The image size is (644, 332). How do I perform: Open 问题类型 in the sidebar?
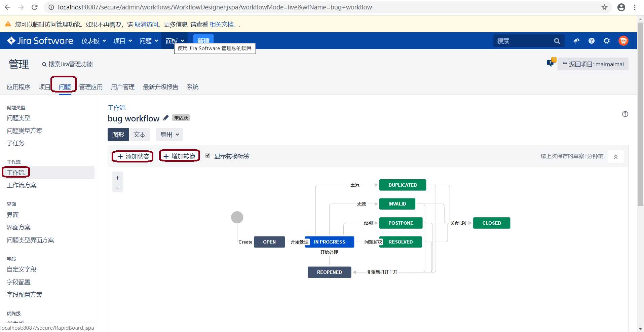[x=18, y=118]
